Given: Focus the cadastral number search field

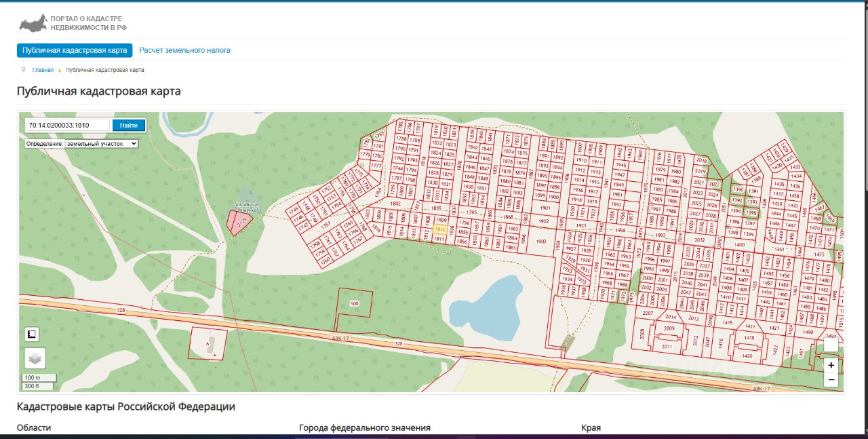Looking at the screenshot, I should point(67,125).
